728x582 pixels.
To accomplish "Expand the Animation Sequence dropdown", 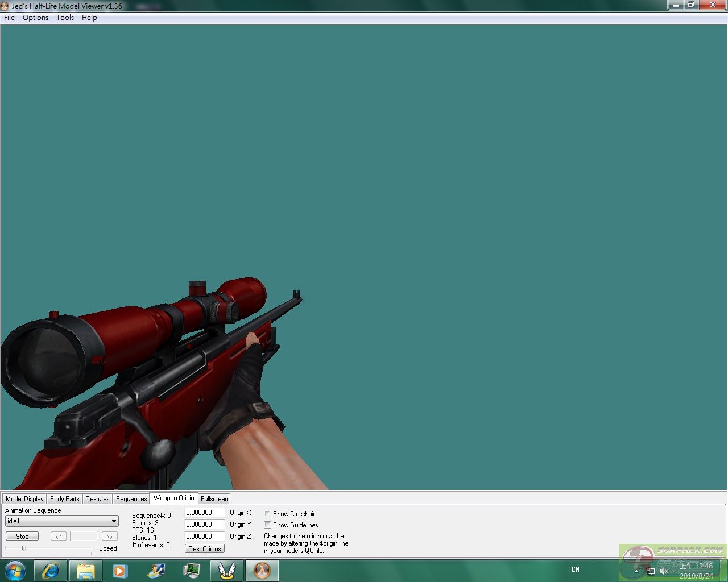I will click(x=114, y=521).
